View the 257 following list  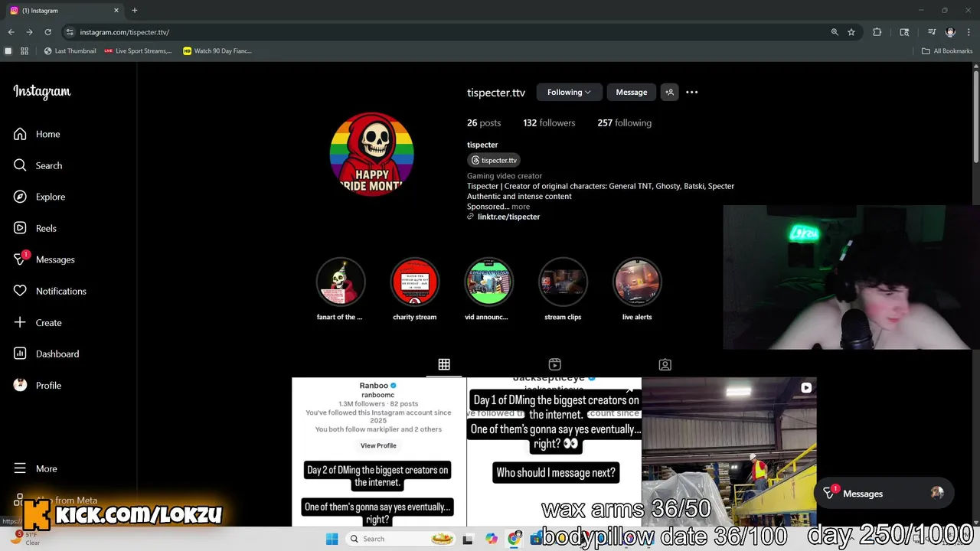pyautogui.click(x=624, y=122)
